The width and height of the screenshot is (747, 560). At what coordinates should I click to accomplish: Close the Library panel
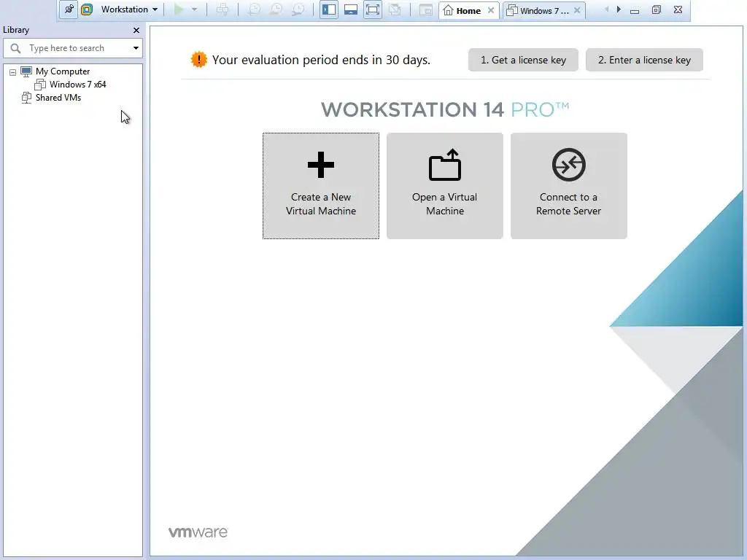point(136,30)
